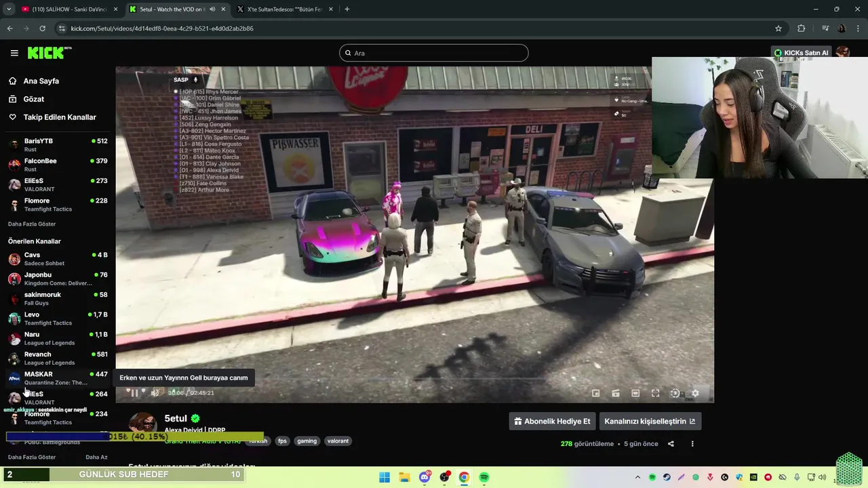Collapse recommended list with Daha Az
868x488 pixels.
click(x=96, y=457)
